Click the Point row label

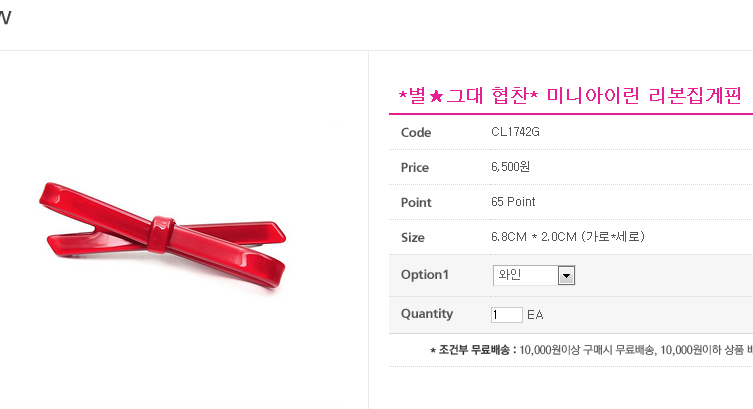[416, 203]
